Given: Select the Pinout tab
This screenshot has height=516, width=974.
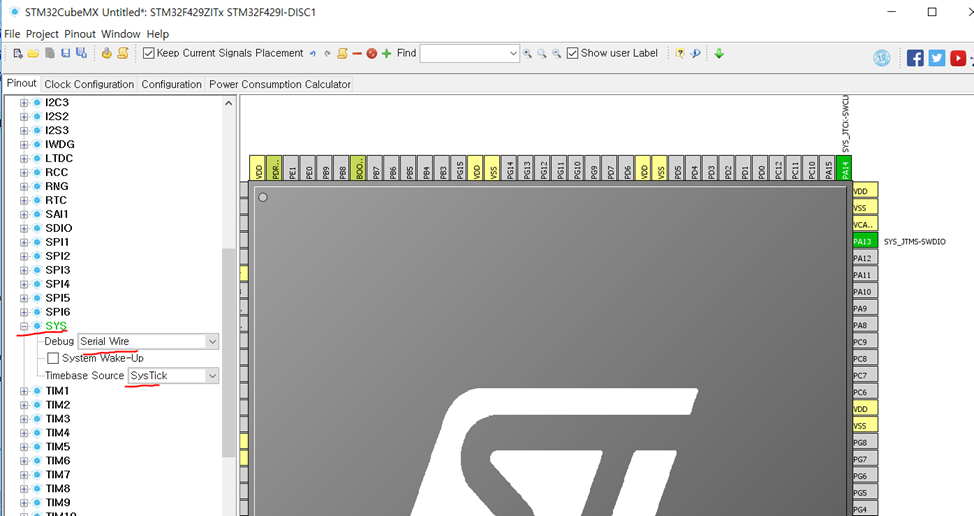Looking at the screenshot, I should pyautogui.click(x=22, y=83).
